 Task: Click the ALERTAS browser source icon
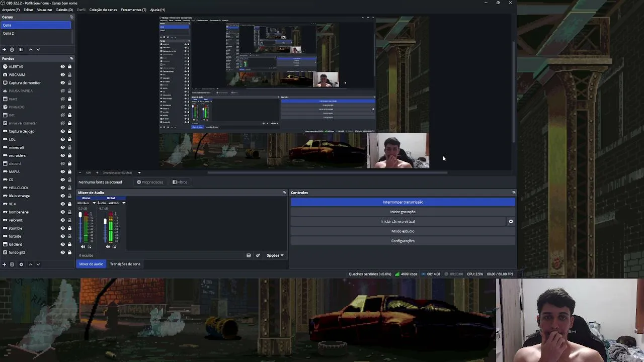point(5,67)
